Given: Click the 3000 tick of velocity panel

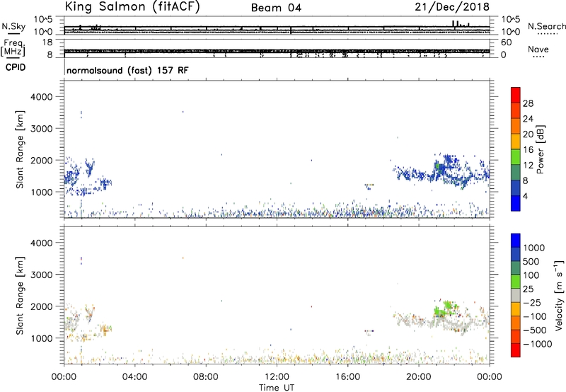Looking at the screenshot, I should 42,275.
